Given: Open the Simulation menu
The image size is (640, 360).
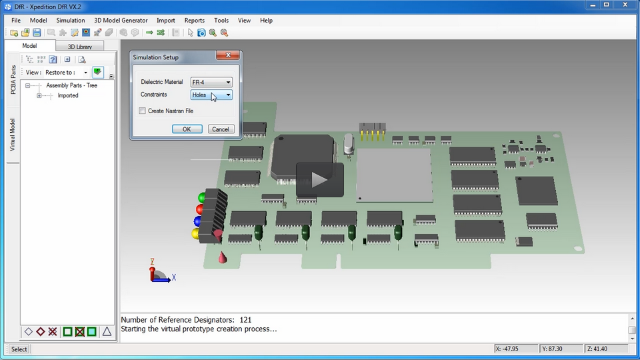Looking at the screenshot, I should 71,20.
